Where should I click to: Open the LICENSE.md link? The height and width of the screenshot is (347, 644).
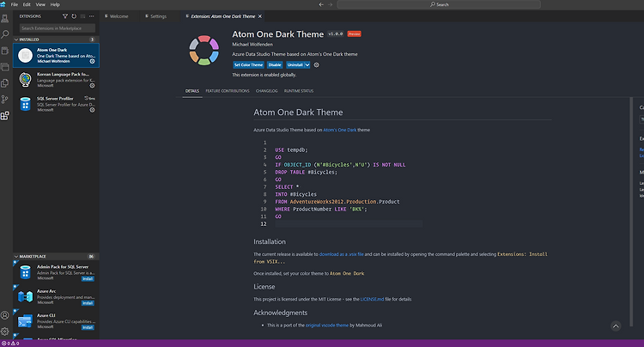(x=372, y=300)
